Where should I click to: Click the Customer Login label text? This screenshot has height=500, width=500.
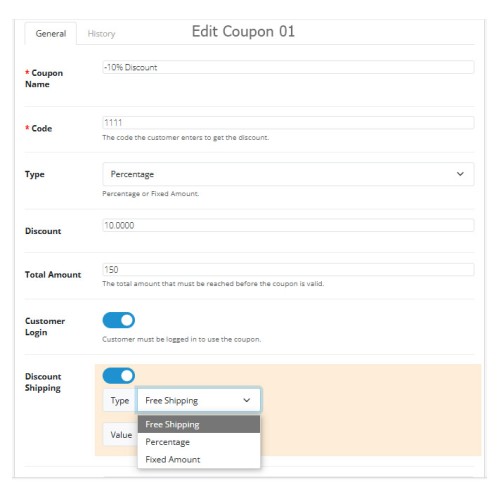(x=45, y=327)
